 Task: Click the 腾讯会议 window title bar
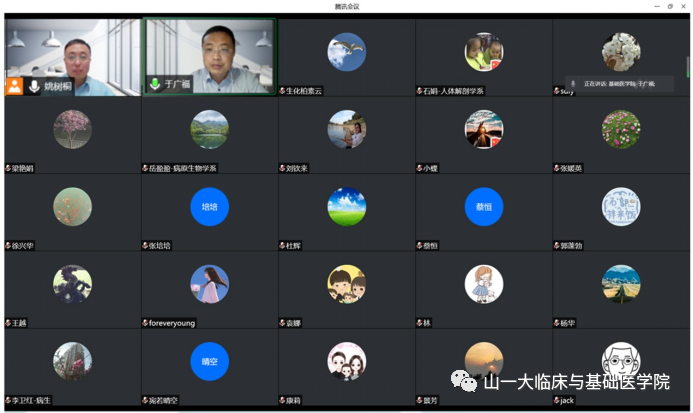346,6
